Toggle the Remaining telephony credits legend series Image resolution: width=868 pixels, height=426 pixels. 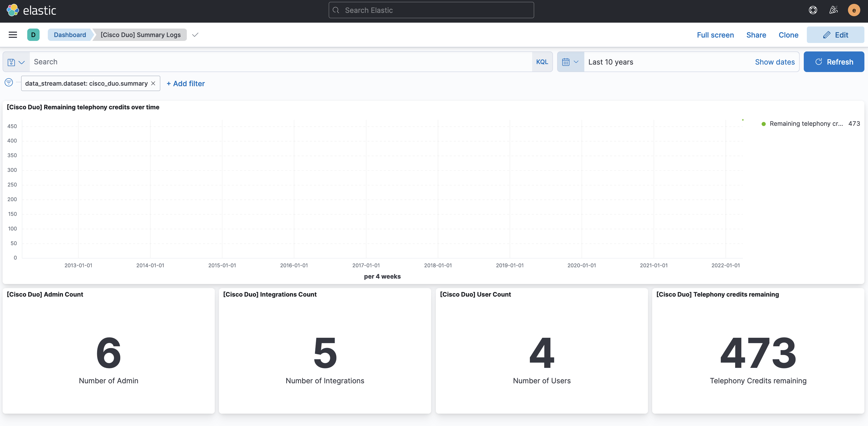pos(806,124)
